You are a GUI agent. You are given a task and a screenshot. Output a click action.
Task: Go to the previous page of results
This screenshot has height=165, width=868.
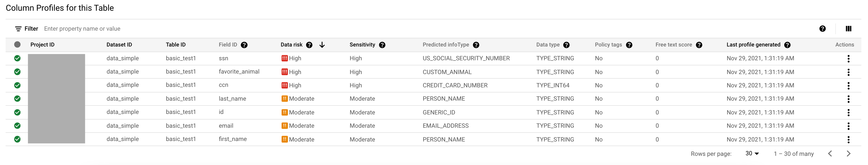(830, 154)
